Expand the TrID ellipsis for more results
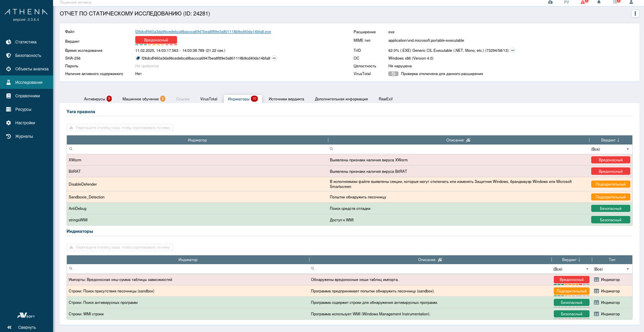 tap(513, 51)
